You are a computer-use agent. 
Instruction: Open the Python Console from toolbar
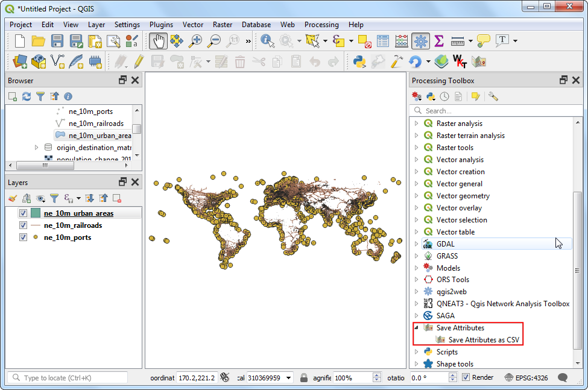pyautogui.click(x=360, y=61)
